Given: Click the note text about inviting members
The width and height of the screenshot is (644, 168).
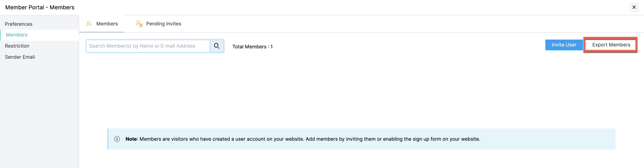Looking at the screenshot, I should (310, 139).
